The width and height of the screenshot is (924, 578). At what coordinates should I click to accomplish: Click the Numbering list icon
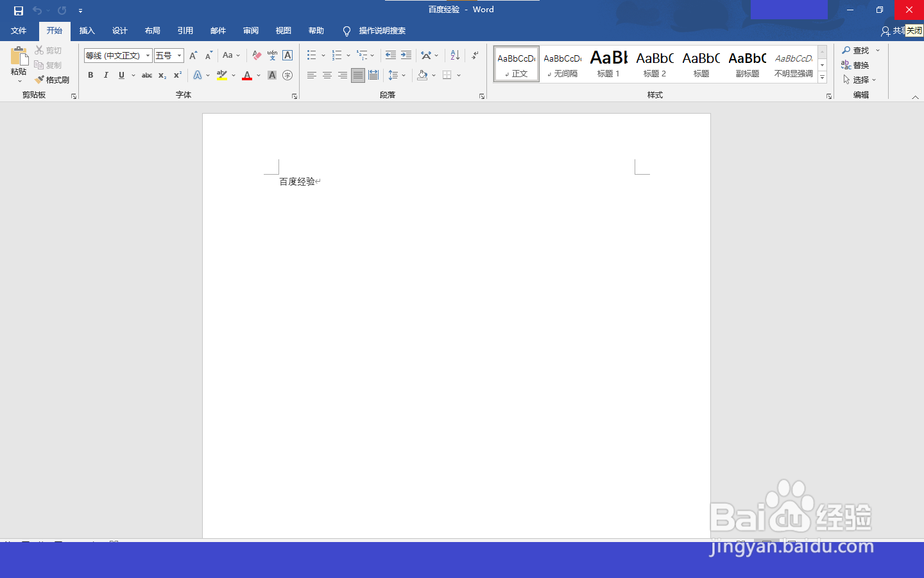pyautogui.click(x=337, y=55)
